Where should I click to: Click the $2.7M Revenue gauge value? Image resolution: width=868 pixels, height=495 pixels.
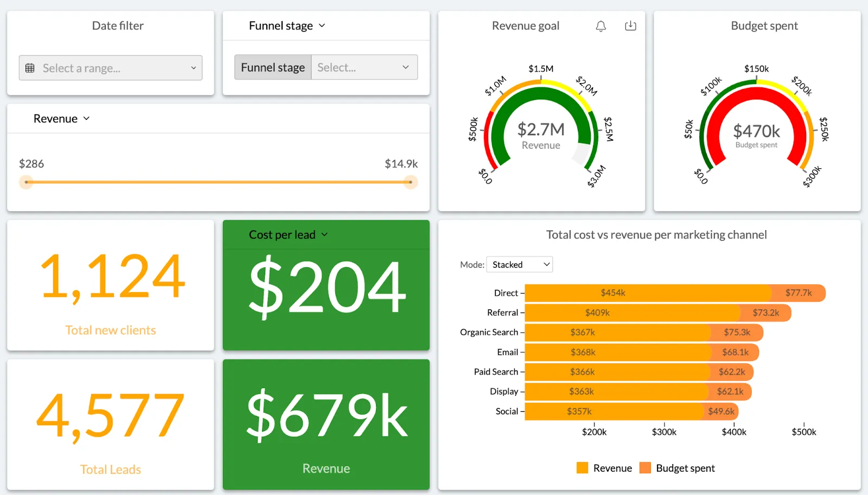(541, 129)
